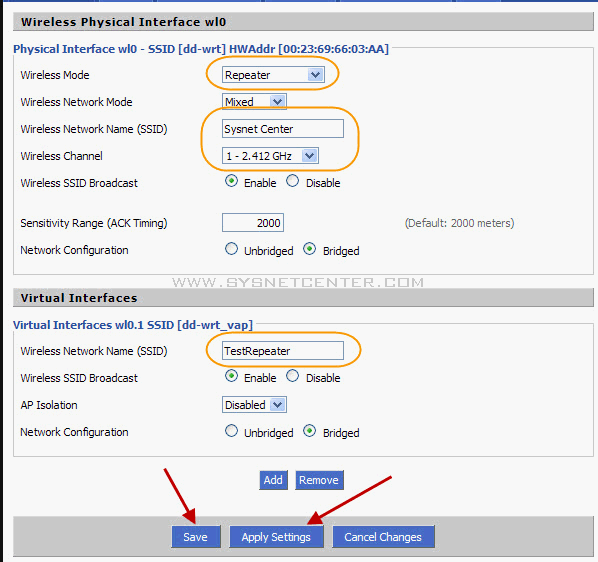Choose Bridged for virtual interface Network Configuration
This screenshot has height=562, width=598.
pos(309,431)
